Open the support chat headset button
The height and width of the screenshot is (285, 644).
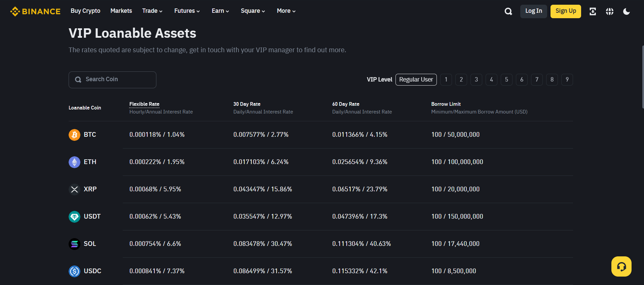[621, 266]
